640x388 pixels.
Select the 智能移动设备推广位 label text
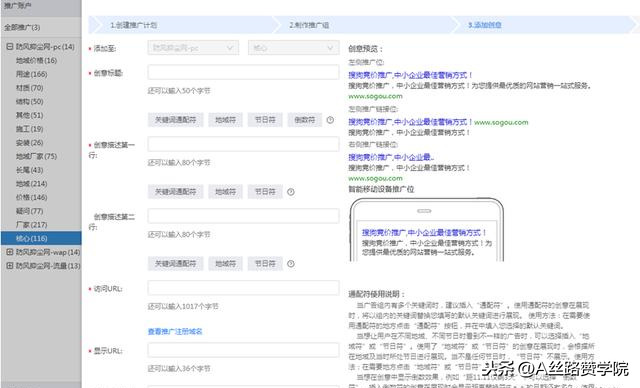pyautogui.click(x=381, y=189)
